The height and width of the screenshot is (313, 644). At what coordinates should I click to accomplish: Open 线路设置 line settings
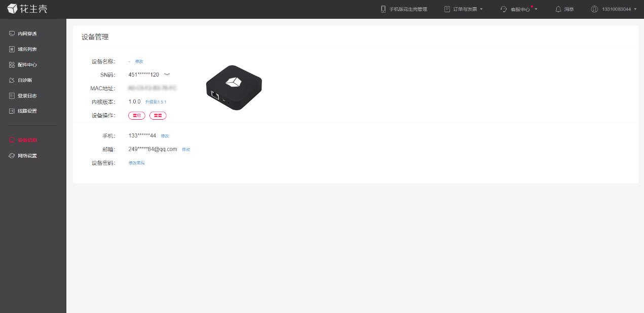point(23,111)
